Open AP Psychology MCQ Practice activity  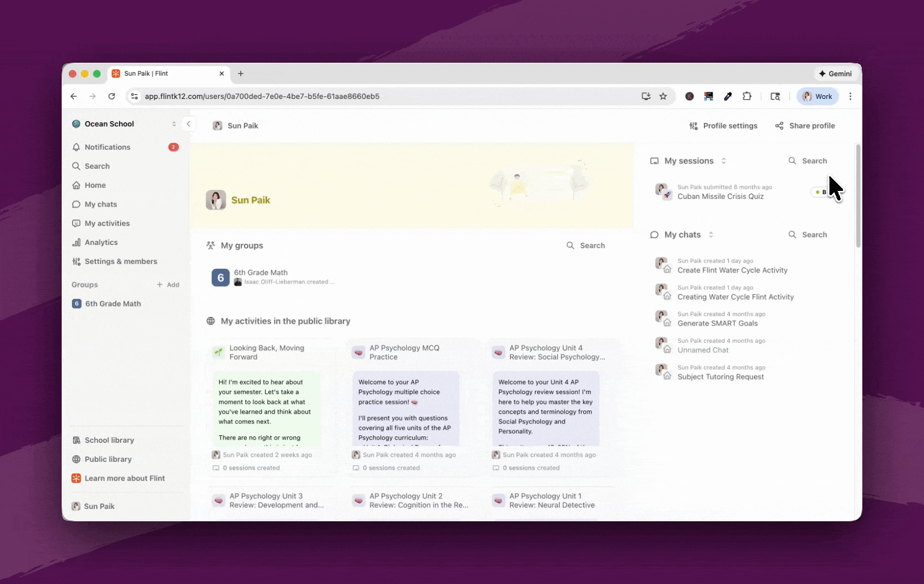tap(413, 408)
